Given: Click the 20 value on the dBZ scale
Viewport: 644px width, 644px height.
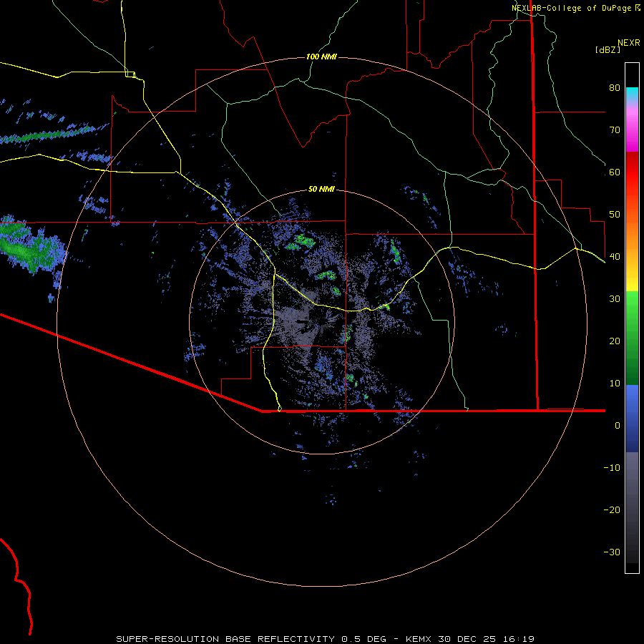Looking at the screenshot, I should tap(615, 341).
